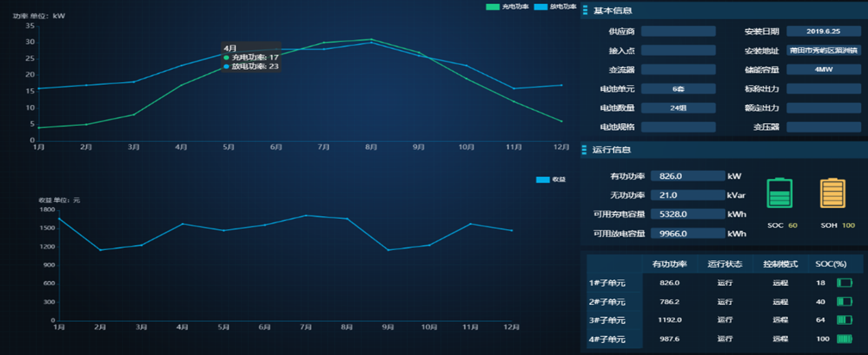Click battery icon for 2# sub-unit SOC

(x=845, y=302)
